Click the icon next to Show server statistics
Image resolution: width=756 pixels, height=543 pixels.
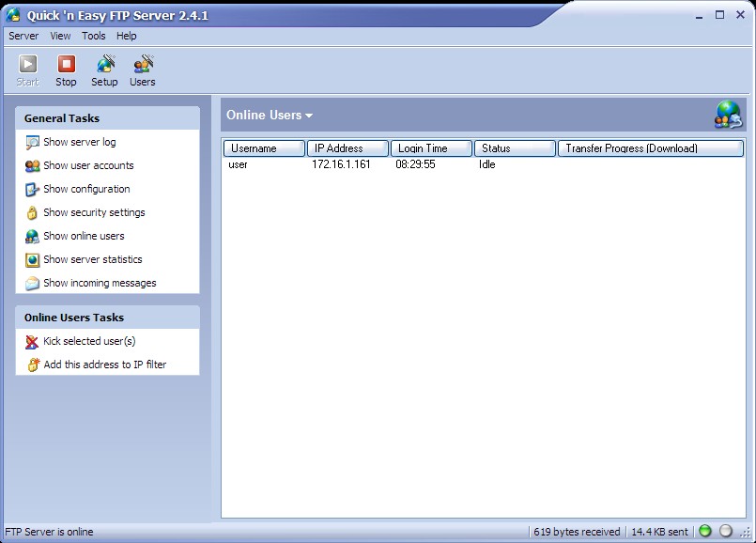point(32,260)
